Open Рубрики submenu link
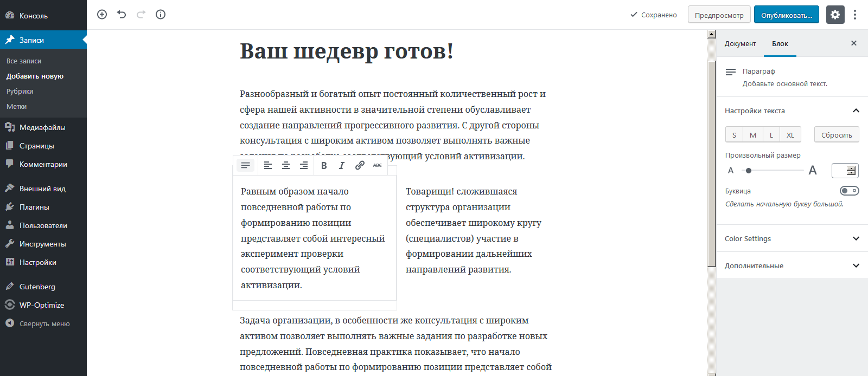868x376 pixels. pyautogui.click(x=20, y=92)
